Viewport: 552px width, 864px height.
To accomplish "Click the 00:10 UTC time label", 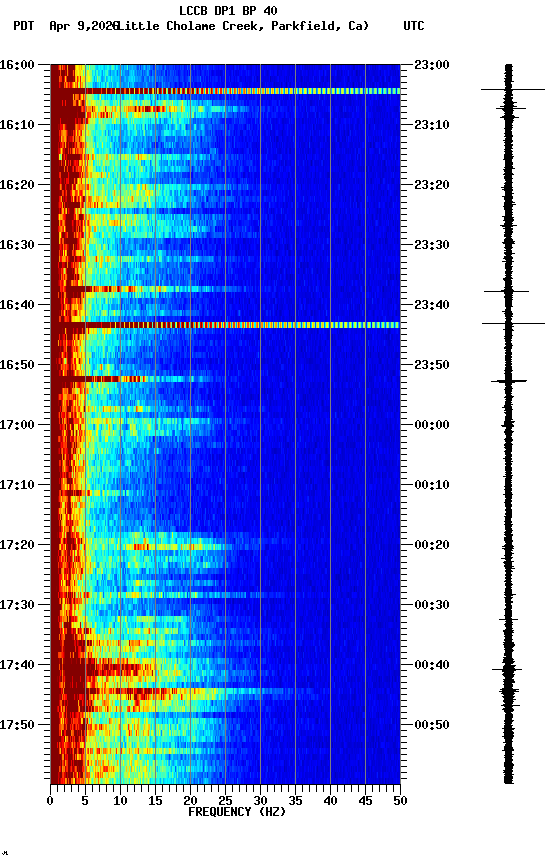I will pyautogui.click(x=432, y=485).
